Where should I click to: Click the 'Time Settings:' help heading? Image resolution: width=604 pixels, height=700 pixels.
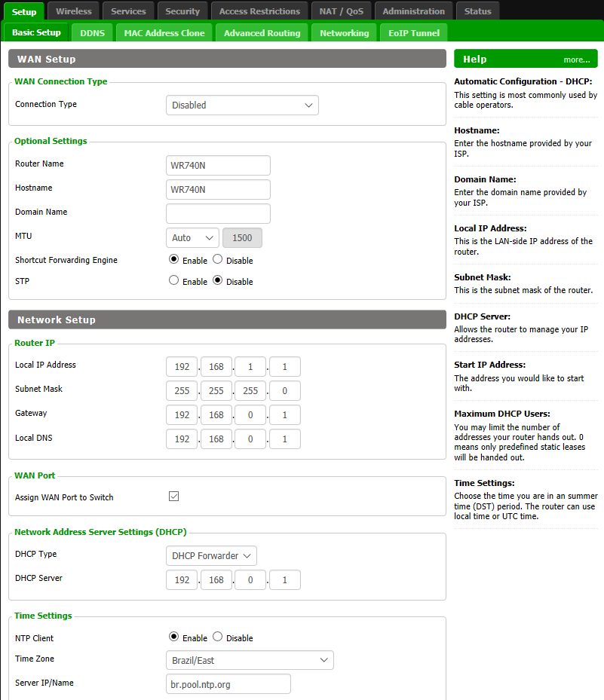484,483
